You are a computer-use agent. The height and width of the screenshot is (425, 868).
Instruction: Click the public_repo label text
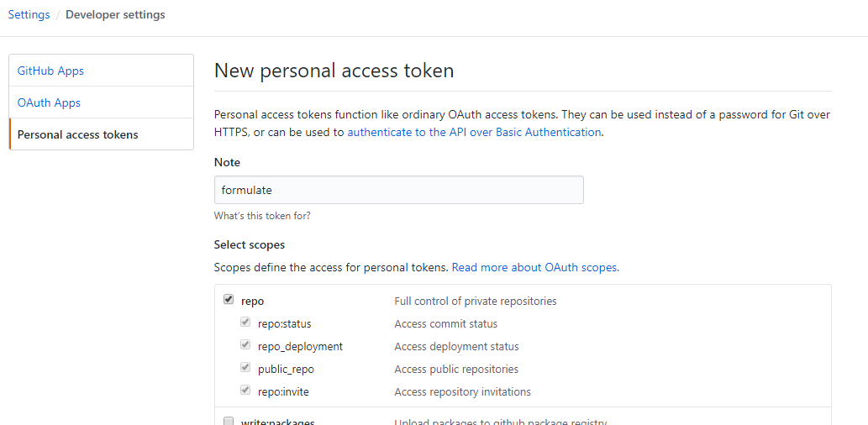click(286, 370)
